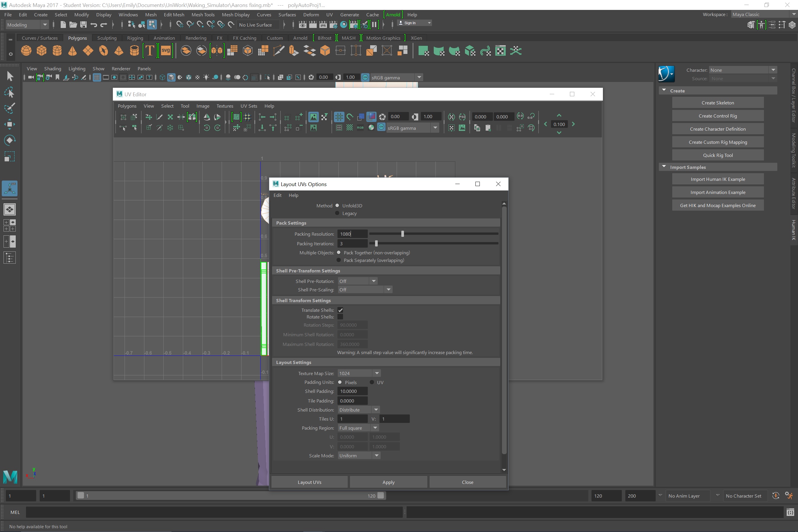This screenshot has height=532, width=798.
Task: Collapse the Import Samples section
Action: click(664, 167)
